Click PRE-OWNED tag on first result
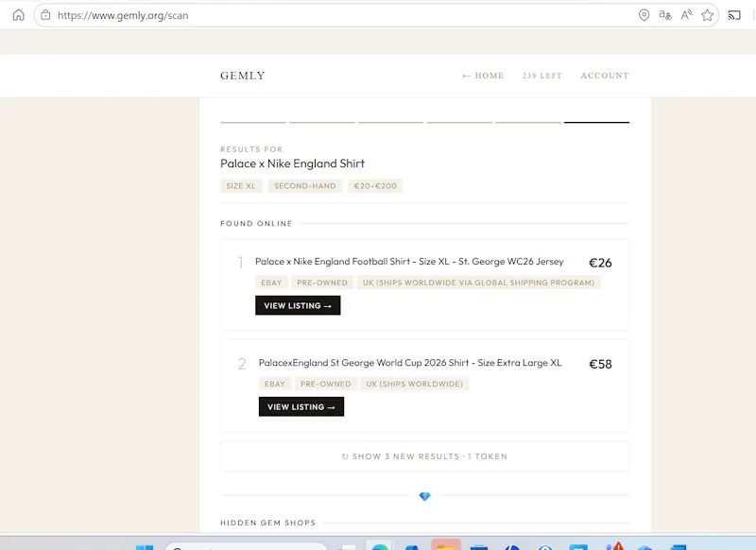The image size is (756, 550). [x=322, y=283]
